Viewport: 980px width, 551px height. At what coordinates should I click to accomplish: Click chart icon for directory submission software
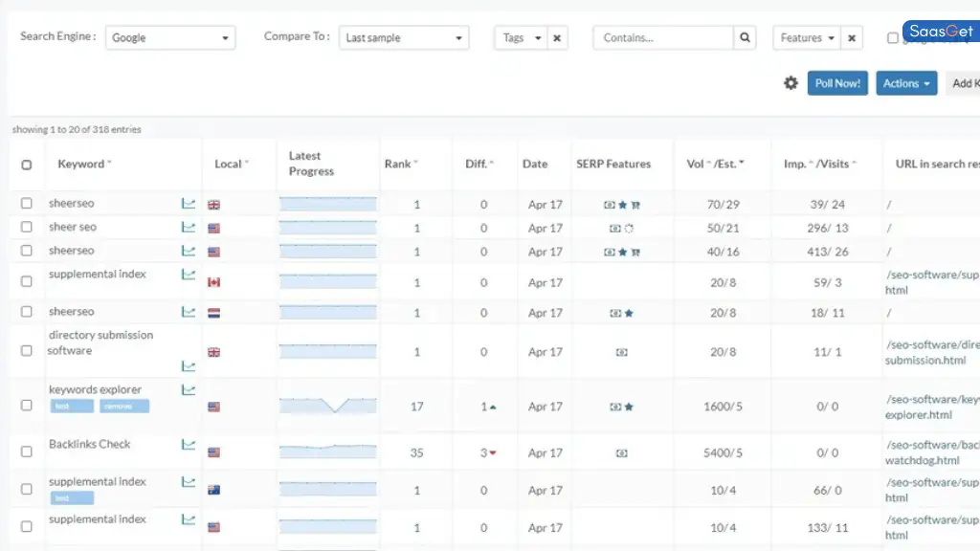pyautogui.click(x=189, y=366)
